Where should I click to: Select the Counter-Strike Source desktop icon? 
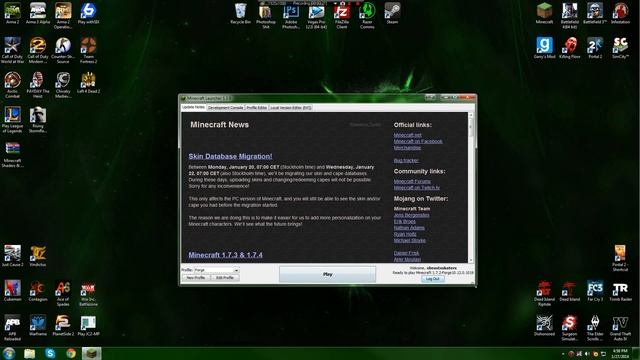coord(63,50)
